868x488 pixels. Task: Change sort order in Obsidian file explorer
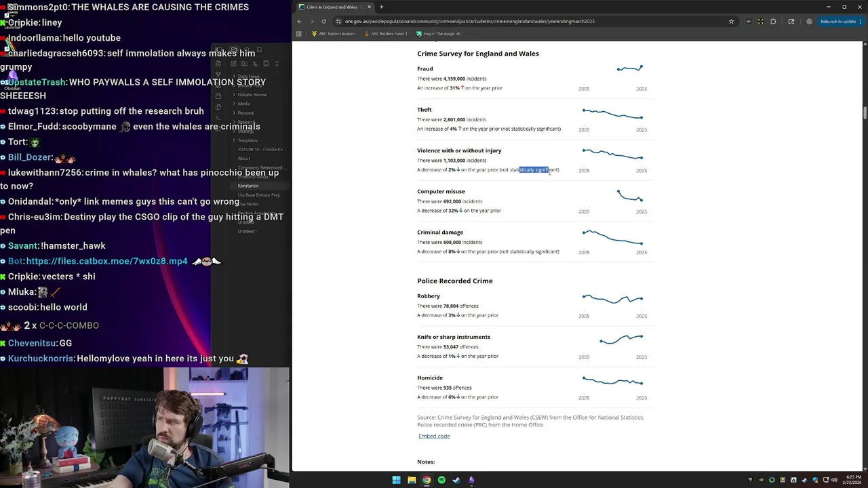(x=255, y=64)
